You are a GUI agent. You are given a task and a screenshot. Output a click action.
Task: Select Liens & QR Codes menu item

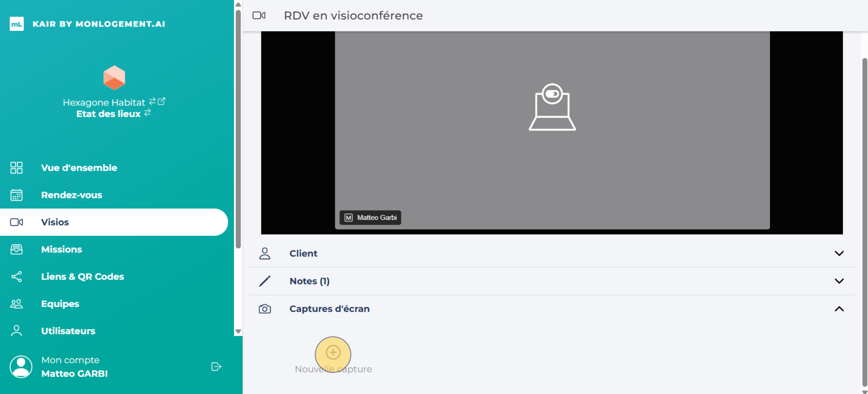(x=82, y=276)
